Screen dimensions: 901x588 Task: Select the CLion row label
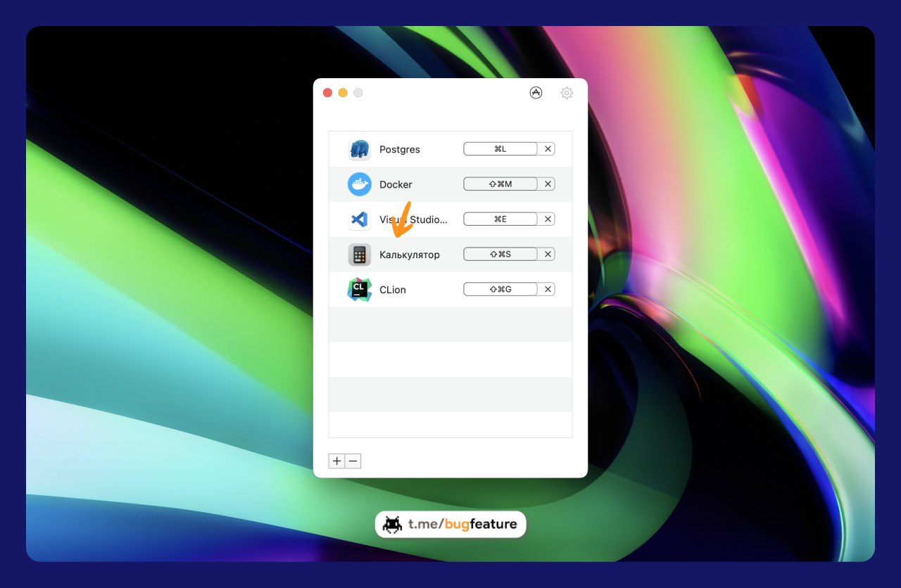coord(393,290)
